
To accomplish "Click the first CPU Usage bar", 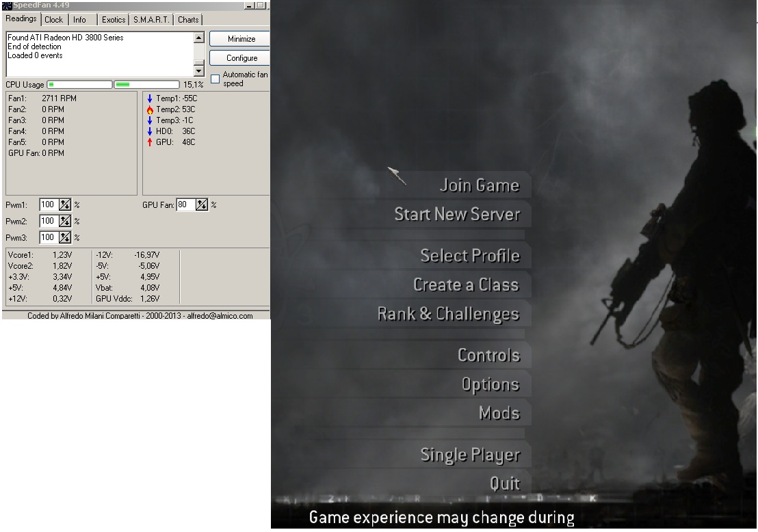I will (80, 85).
